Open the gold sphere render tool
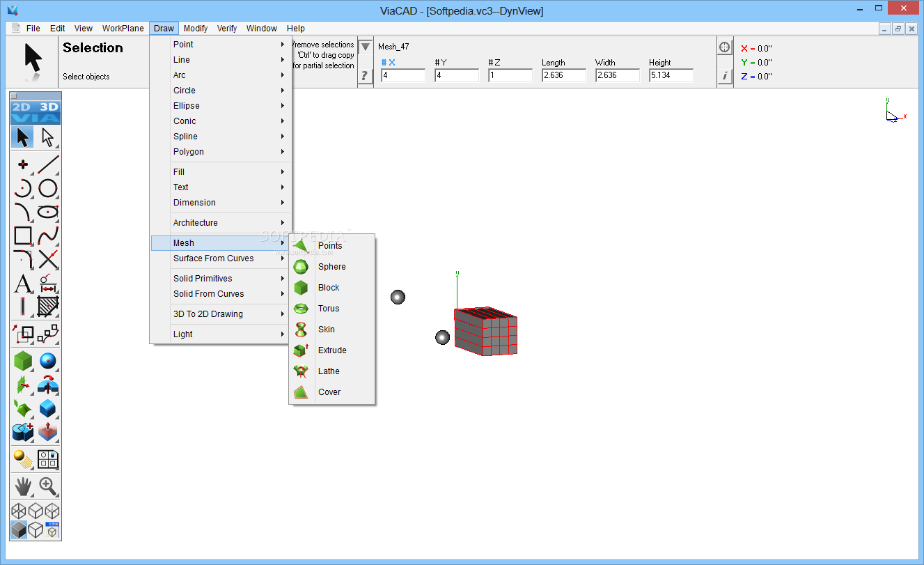The image size is (924, 565). pos(23,459)
